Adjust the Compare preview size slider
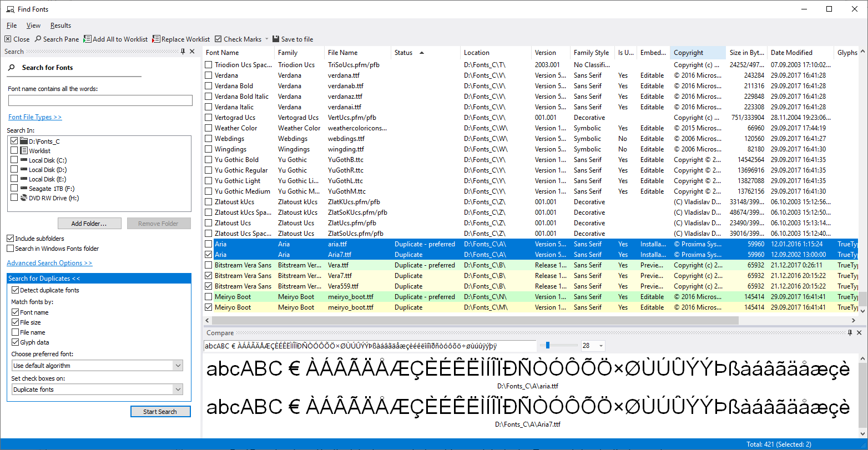This screenshot has height=450, width=868. (x=548, y=346)
